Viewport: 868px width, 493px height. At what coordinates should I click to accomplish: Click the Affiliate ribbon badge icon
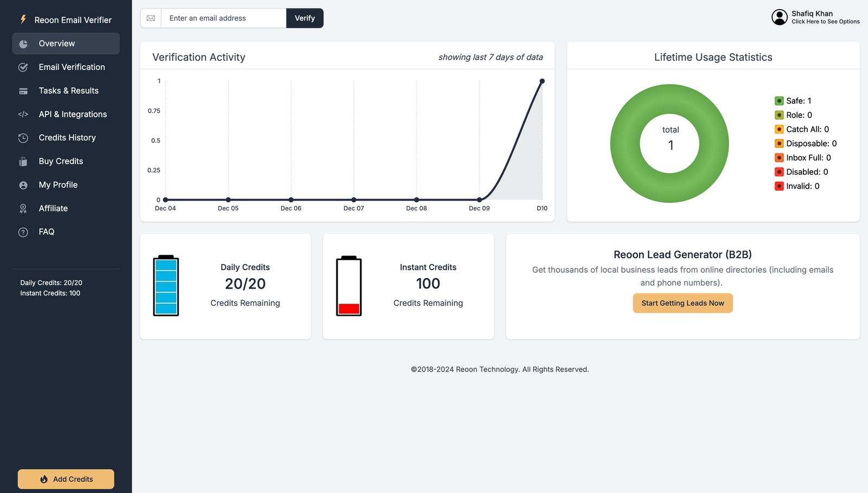pyautogui.click(x=23, y=209)
